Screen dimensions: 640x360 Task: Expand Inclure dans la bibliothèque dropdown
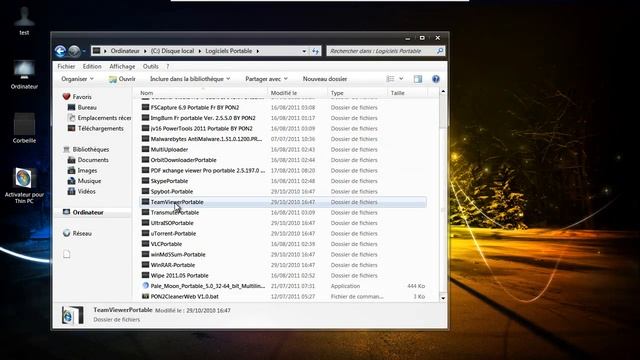coord(190,79)
